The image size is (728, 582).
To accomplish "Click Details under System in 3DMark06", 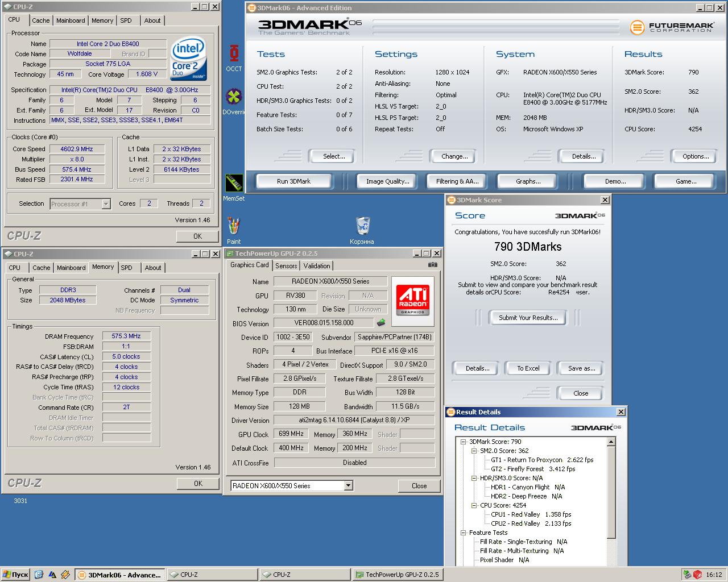I will pos(584,156).
